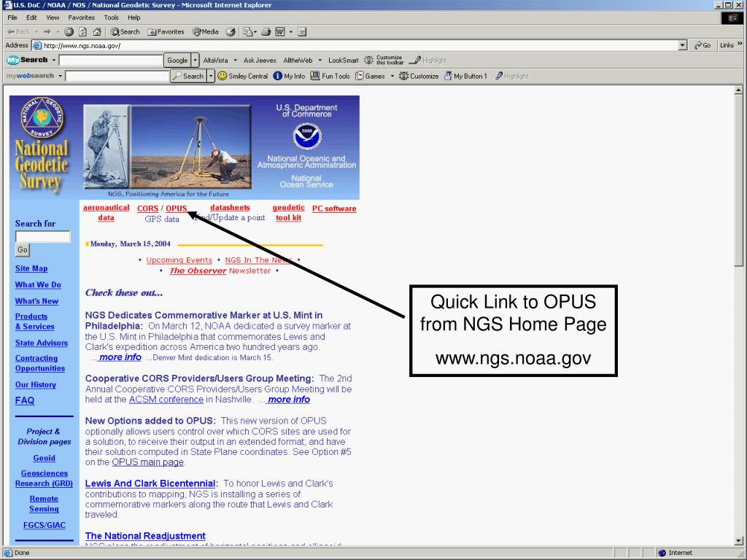Open the Help menu
Screen dimensions: 747x560
pyautogui.click(x=134, y=17)
